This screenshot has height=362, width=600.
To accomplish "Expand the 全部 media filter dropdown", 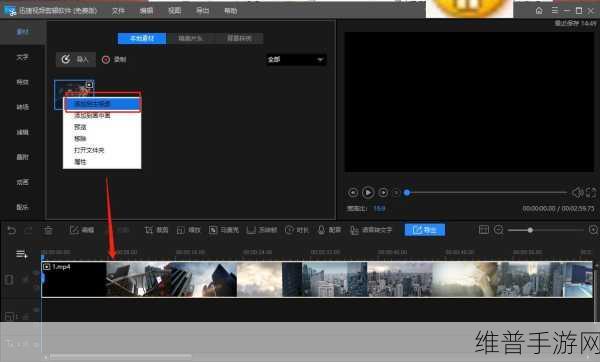I will [296, 59].
